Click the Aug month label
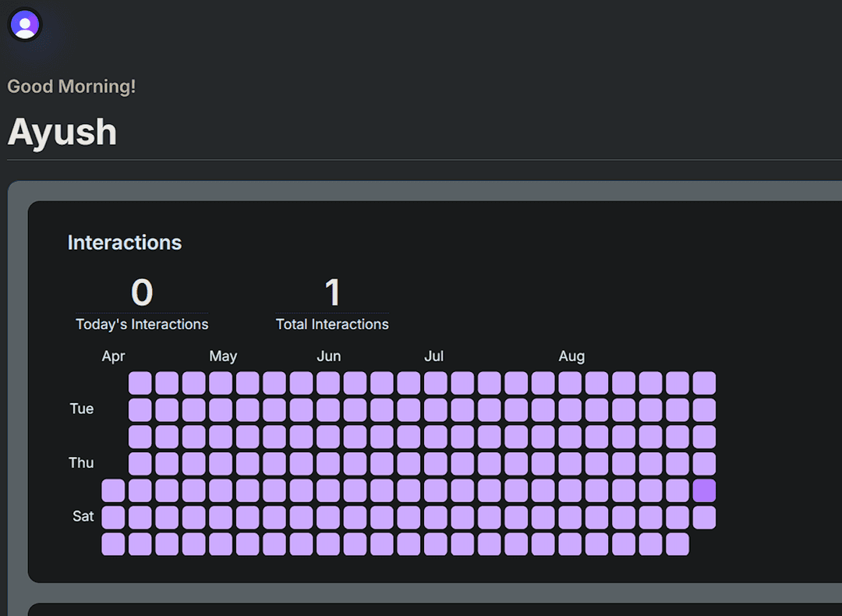The width and height of the screenshot is (842, 616). click(x=571, y=356)
